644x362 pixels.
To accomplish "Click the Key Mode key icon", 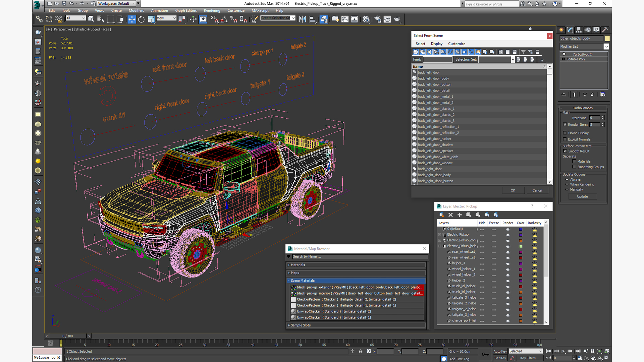I will [x=485, y=354].
